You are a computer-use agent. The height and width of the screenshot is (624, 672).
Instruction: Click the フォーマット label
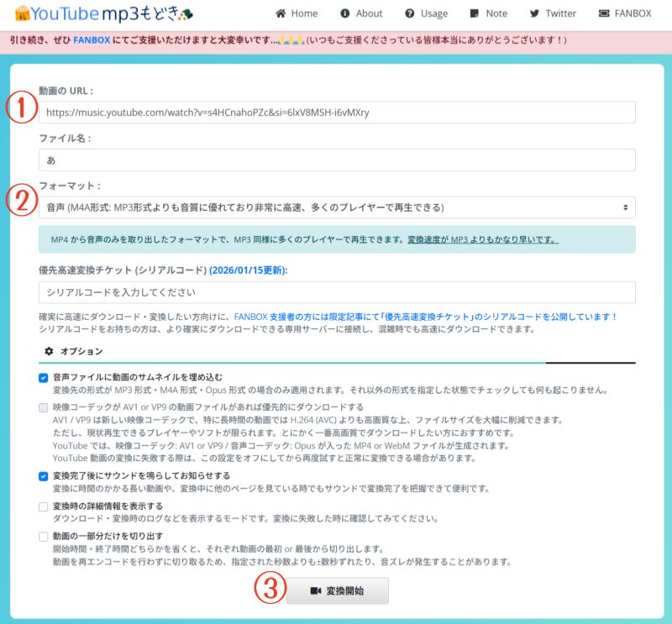pos(70,186)
